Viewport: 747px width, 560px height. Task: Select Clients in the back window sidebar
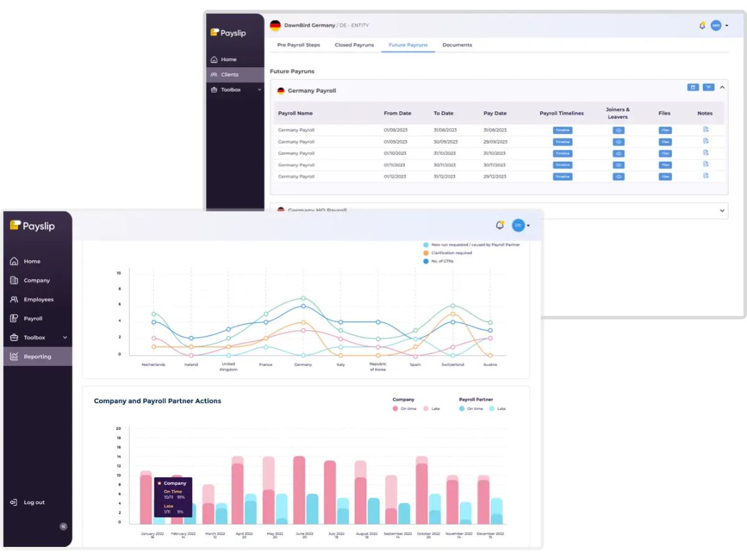235,75
